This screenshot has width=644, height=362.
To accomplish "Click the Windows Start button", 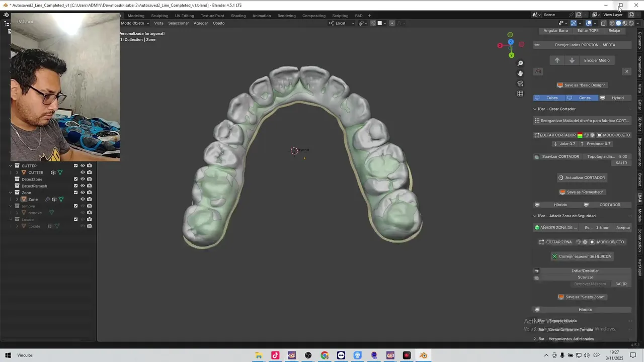I will click(8, 355).
